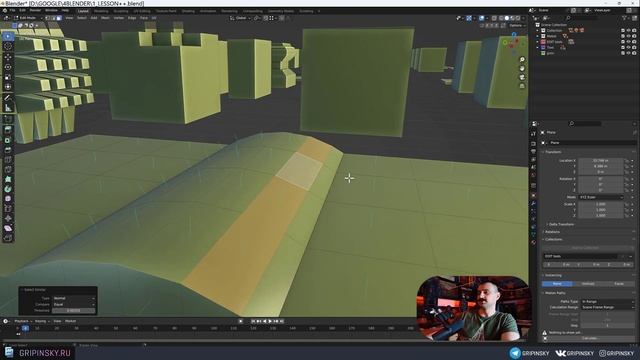Open the Face menu in viewport header
This screenshot has height=360, width=640.
point(144,18)
